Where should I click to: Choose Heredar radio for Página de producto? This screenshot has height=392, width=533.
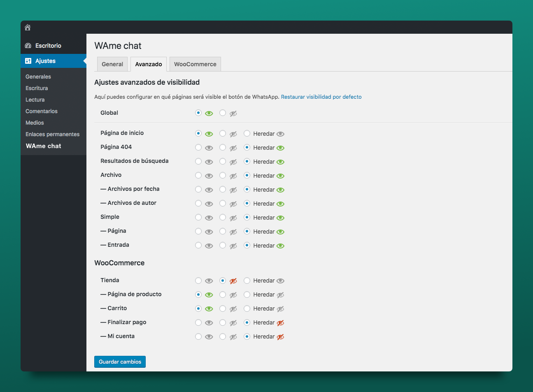click(247, 295)
